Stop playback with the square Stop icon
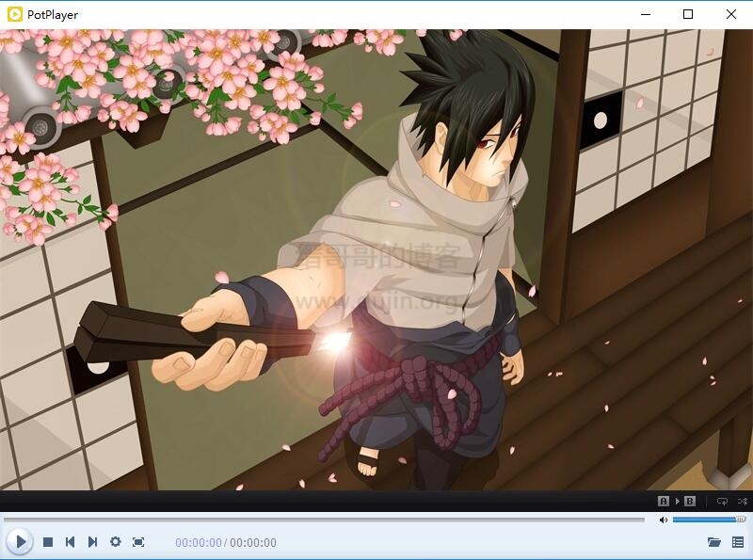 [x=48, y=542]
